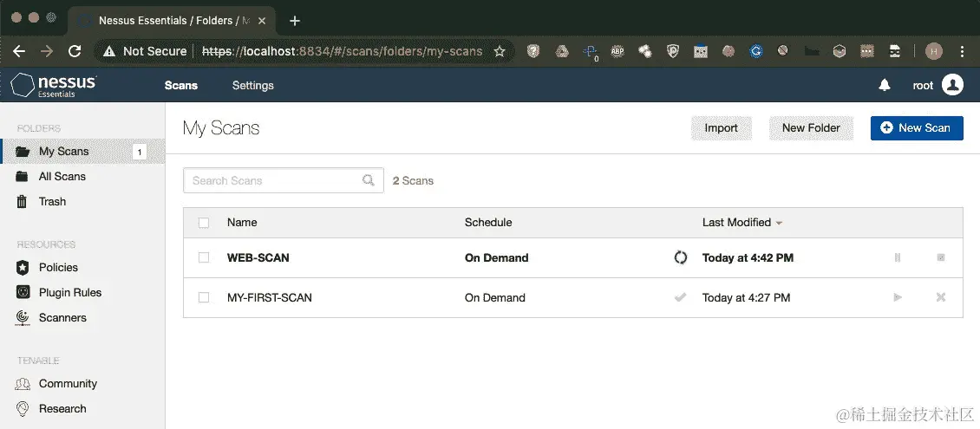
Task: Click the New Folder button
Action: (811, 128)
